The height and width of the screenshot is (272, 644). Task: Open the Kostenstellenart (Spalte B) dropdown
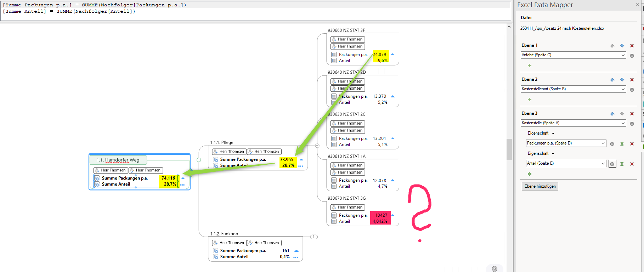623,89
